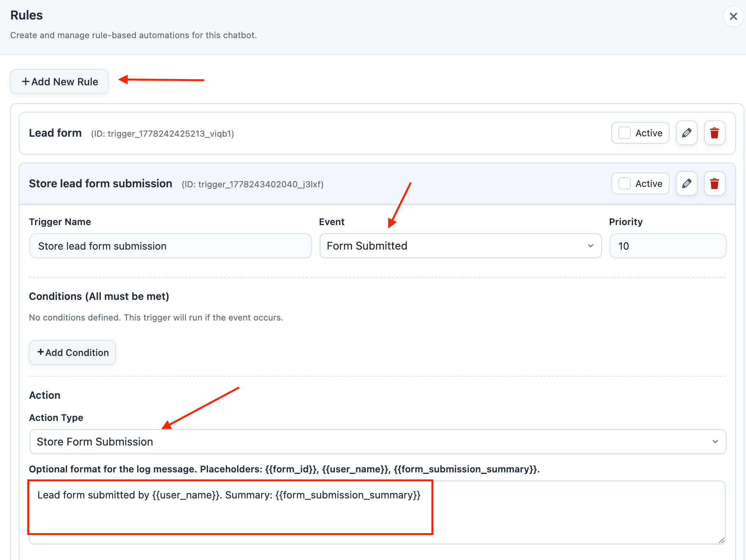Click the Conditions (All must be met) heading
Screen dimensions: 746x560
(99, 296)
